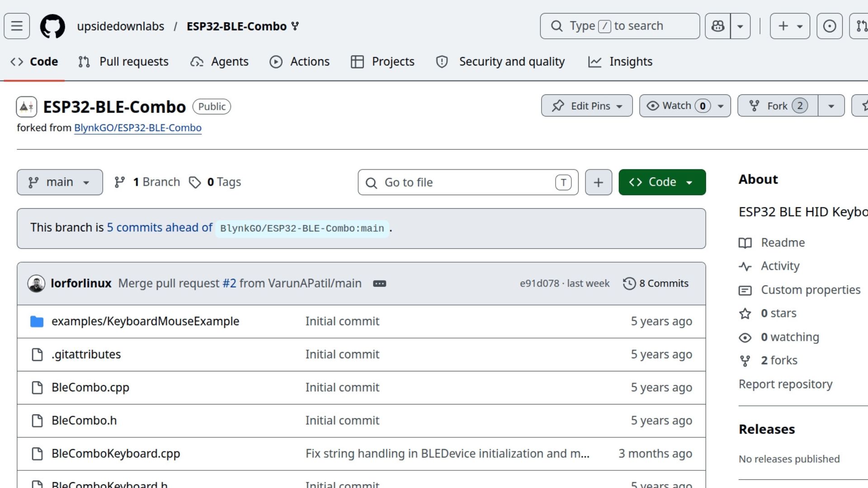Image resolution: width=868 pixels, height=488 pixels.
Task: Open the .gitattributes file
Action: [86, 354]
